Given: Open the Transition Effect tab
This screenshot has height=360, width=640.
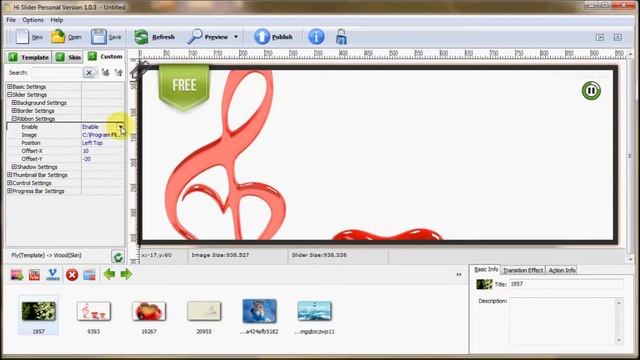Looking at the screenshot, I should [523, 270].
